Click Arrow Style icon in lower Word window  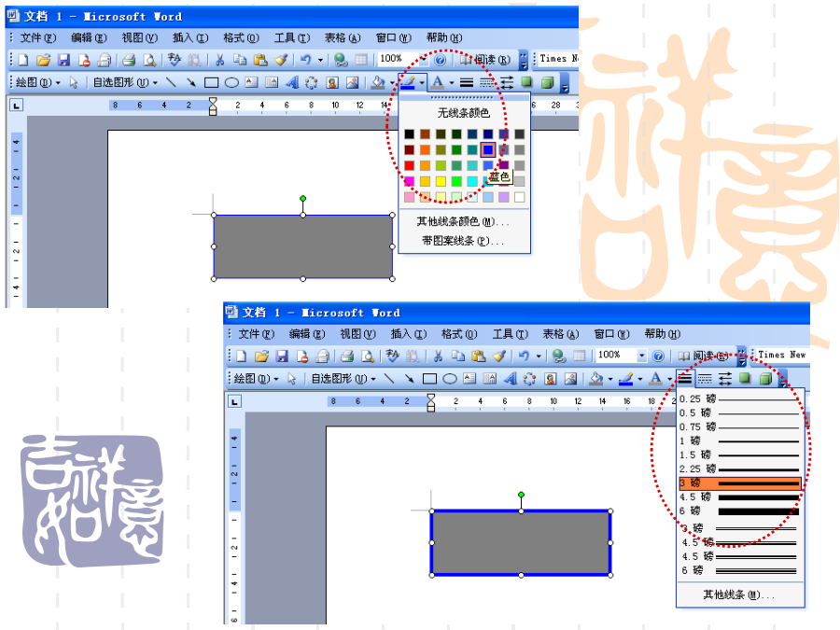(x=725, y=379)
